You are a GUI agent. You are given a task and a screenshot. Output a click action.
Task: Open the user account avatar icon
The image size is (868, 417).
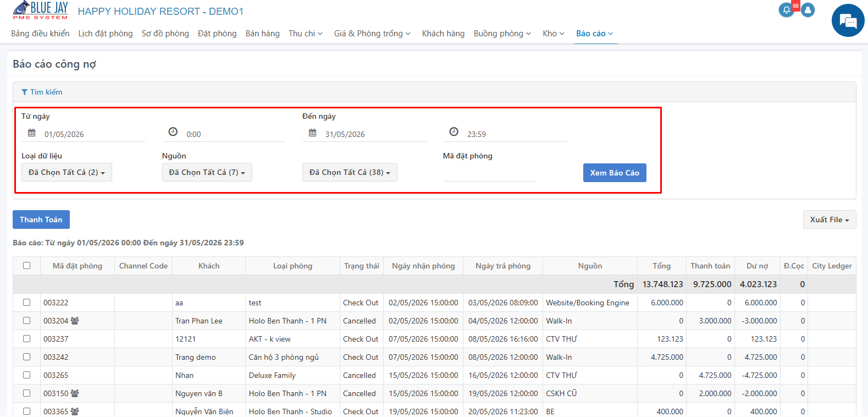pos(808,10)
